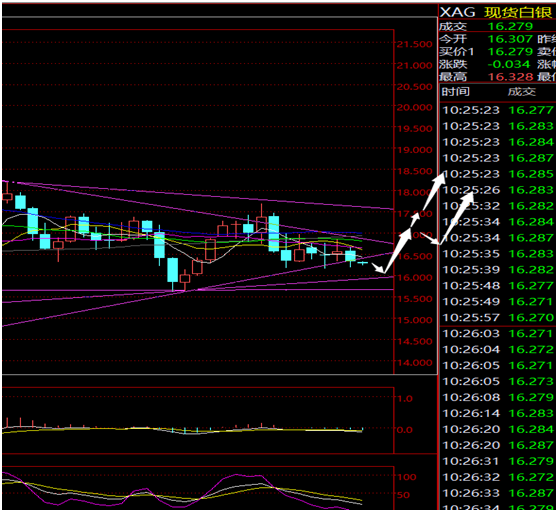Click the 今开 opening price 16.307
The height and width of the screenshot is (512, 558).
[510, 39]
